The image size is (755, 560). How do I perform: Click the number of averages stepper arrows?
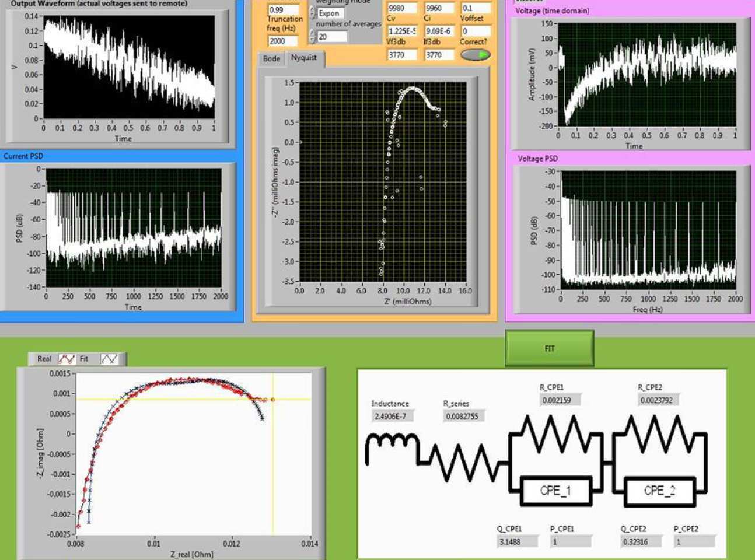coord(312,37)
